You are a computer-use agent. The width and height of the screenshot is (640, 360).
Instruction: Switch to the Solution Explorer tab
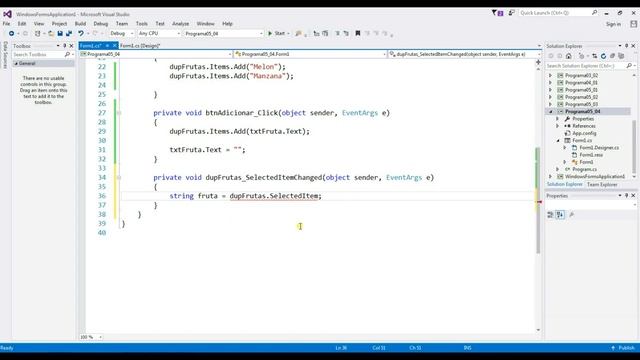564,184
